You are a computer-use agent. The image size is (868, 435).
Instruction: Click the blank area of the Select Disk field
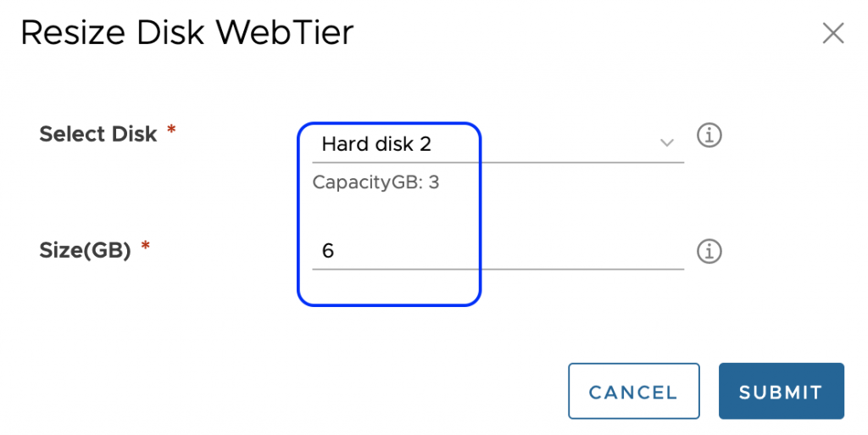click(x=551, y=144)
